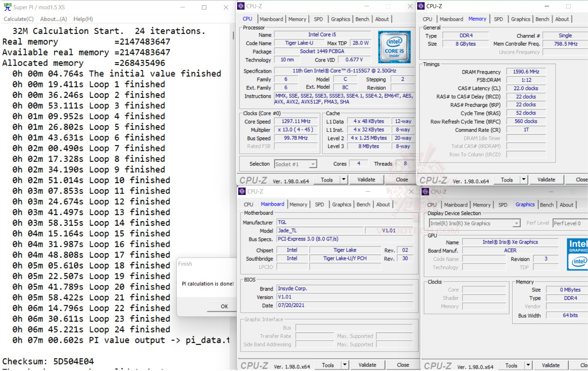This screenshot has width=588, height=371.
Task: Click CPU-Z icon in the Mainboard window title bar
Action: click(242, 192)
